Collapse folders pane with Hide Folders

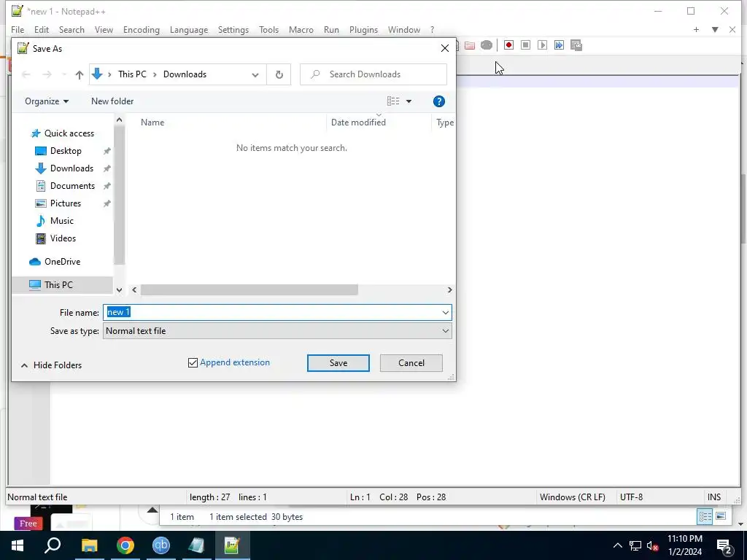[52, 365]
